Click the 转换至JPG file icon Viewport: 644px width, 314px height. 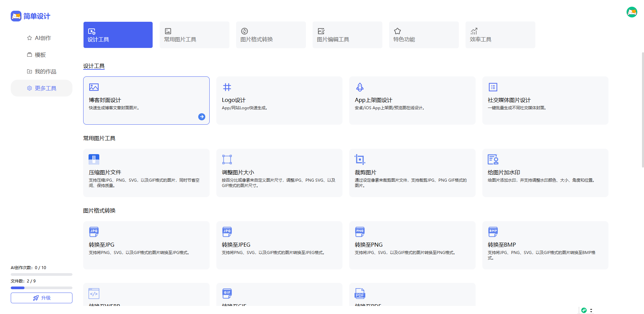tap(94, 232)
